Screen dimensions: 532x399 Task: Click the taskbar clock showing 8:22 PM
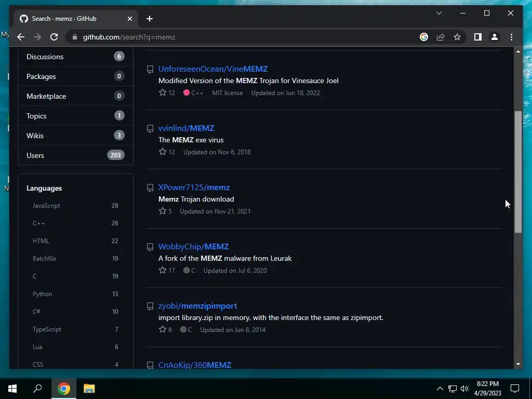point(487,389)
